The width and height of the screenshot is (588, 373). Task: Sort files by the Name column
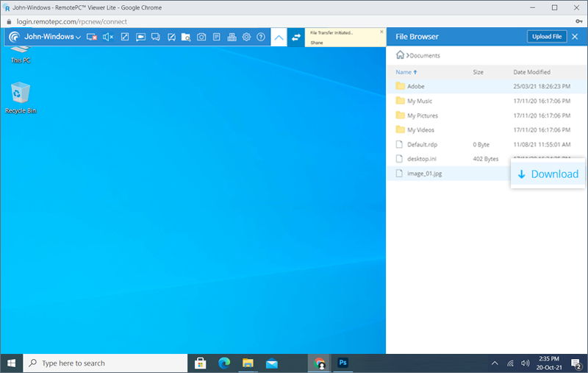click(404, 72)
